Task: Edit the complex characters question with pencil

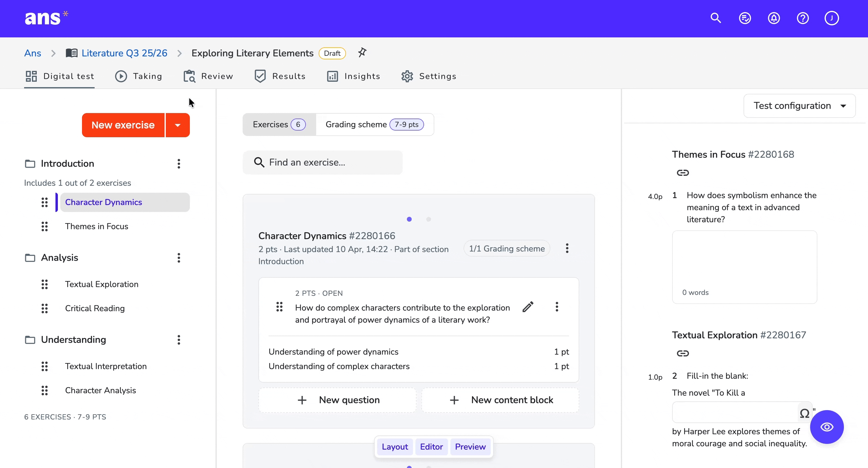Action: [x=528, y=306]
